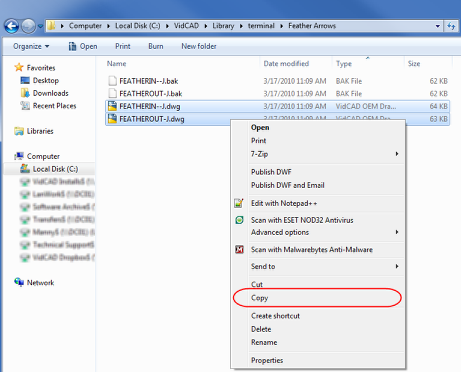Click the Forward navigation arrow
The image size is (461, 372).
[x=28, y=26]
